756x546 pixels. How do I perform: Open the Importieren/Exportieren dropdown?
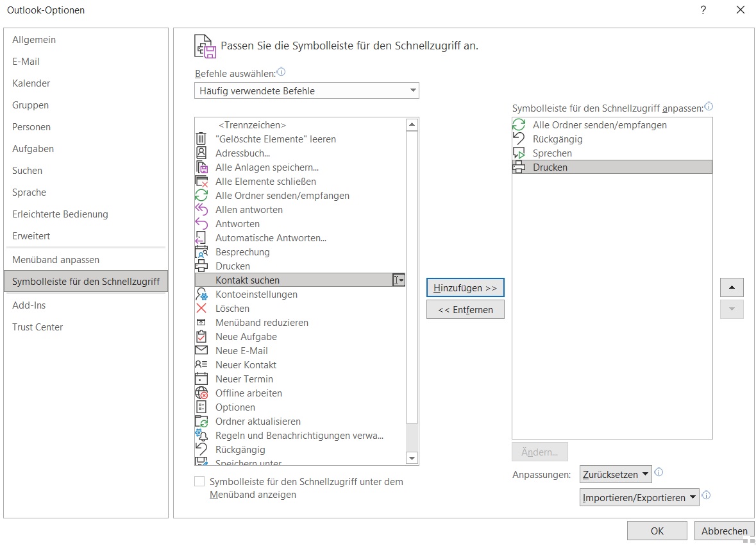(639, 498)
